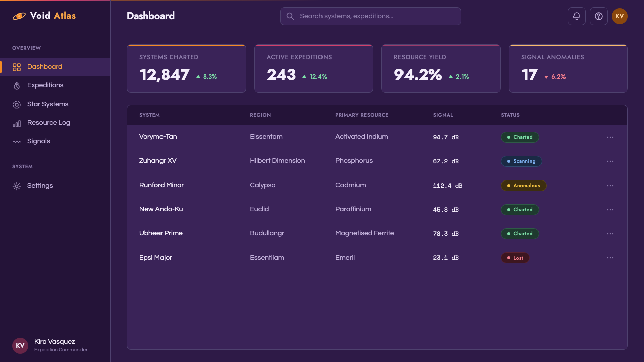Viewport: 644px width, 362px height.
Task: Click the Star Systems target icon
Action: 17,104
